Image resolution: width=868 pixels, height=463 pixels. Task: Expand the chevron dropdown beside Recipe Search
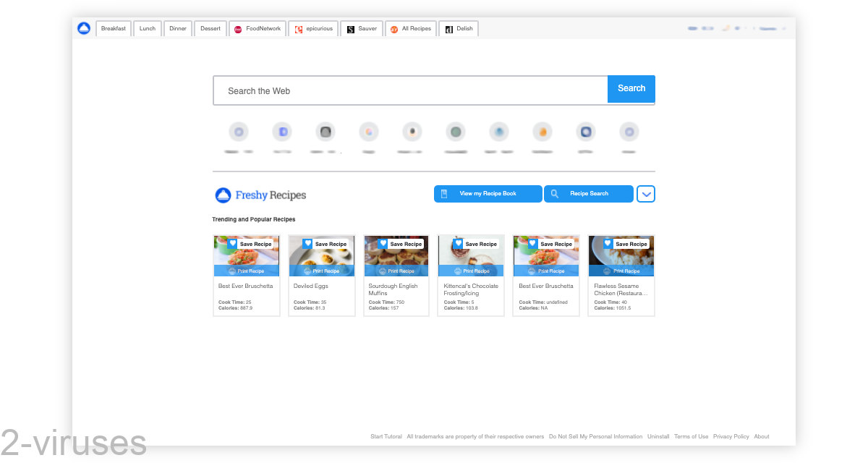(646, 194)
